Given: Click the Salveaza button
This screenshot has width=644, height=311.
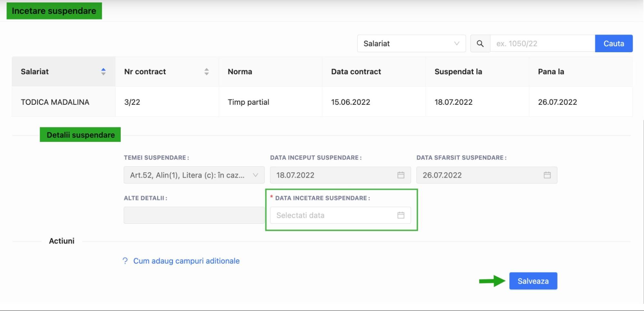Looking at the screenshot, I should point(533,281).
